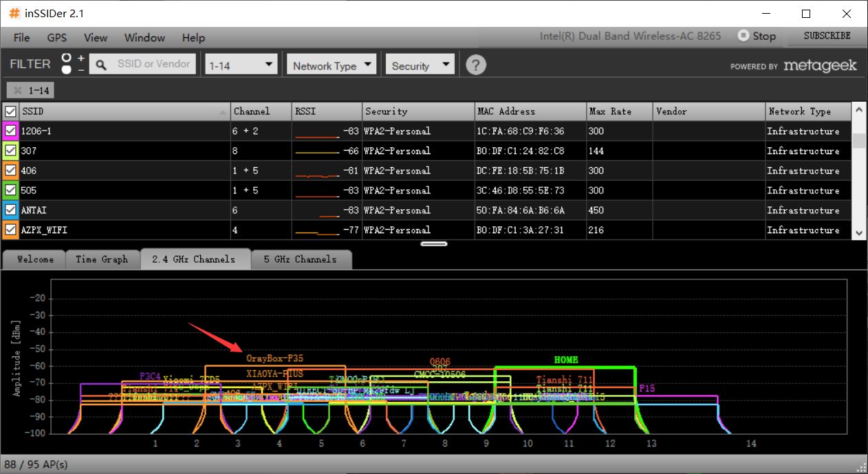Uncheck the 1206-1 network checkbox
This screenshot has height=474, width=868.
point(10,131)
